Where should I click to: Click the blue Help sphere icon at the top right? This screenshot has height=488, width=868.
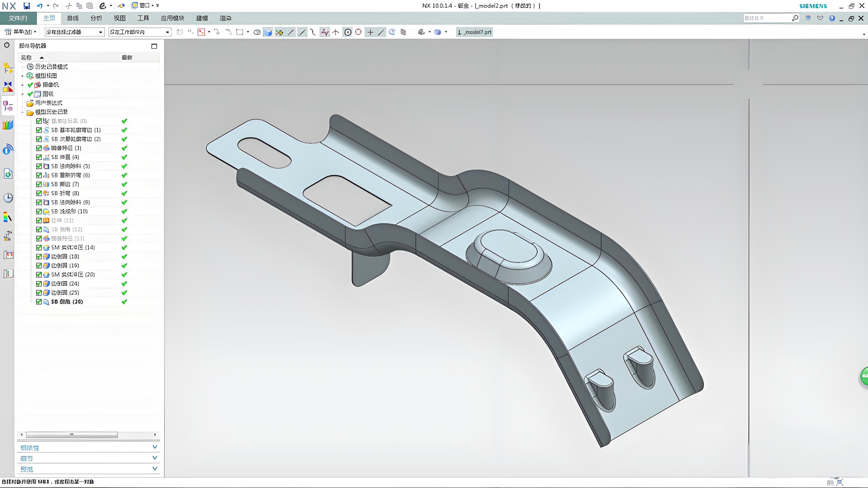(x=832, y=18)
